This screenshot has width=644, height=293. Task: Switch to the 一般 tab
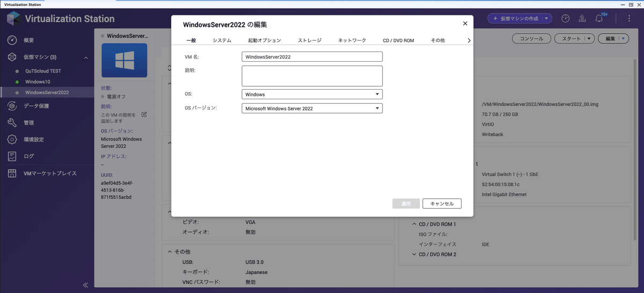tap(191, 40)
